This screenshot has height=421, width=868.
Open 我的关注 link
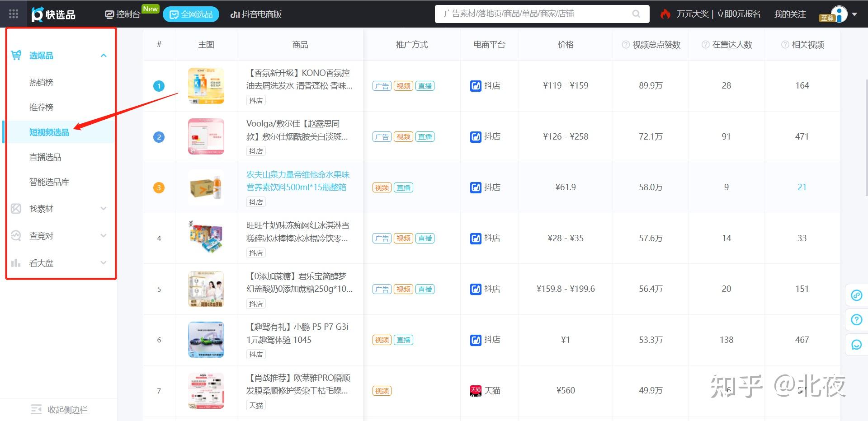click(790, 14)
